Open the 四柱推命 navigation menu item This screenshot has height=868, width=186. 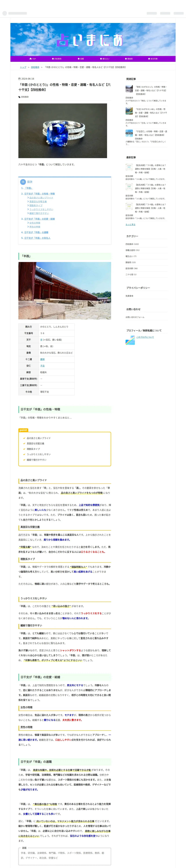(x=56, y=59)
